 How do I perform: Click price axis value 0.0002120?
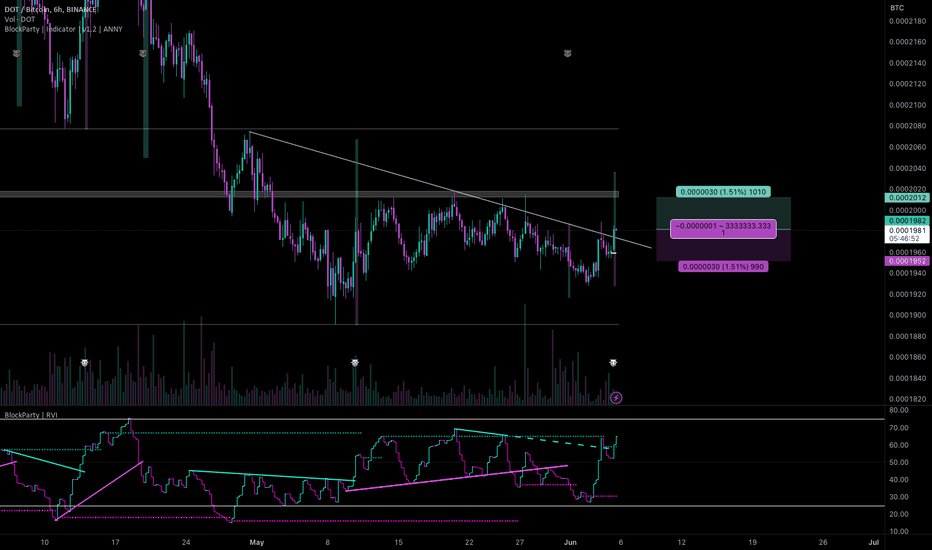pyautogui.click(x=907, y=84)
